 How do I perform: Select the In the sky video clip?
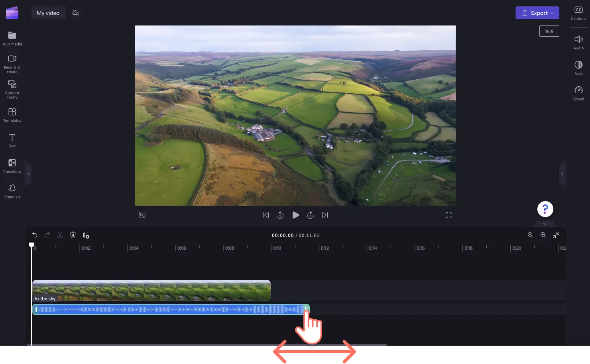pyautogui.click(x=151, y=290)
